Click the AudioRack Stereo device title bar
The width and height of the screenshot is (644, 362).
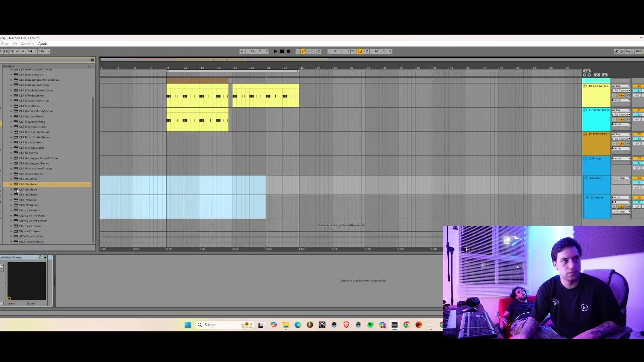(24, 257)
